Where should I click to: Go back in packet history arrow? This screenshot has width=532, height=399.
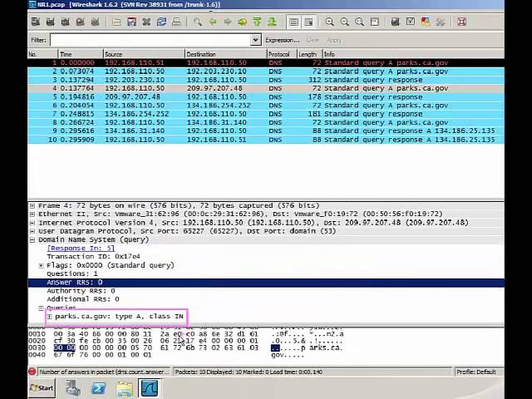213,22
